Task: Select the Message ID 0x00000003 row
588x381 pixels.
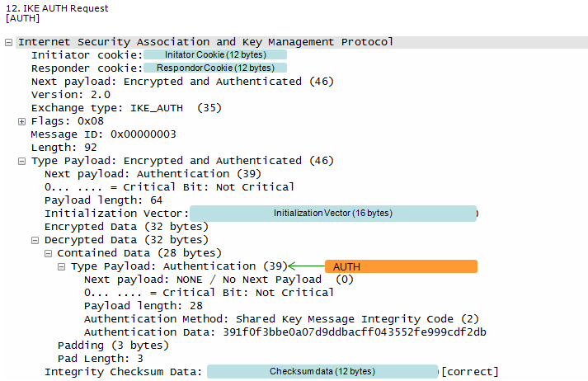Action: pyautogui.click(x=104, y=134)
